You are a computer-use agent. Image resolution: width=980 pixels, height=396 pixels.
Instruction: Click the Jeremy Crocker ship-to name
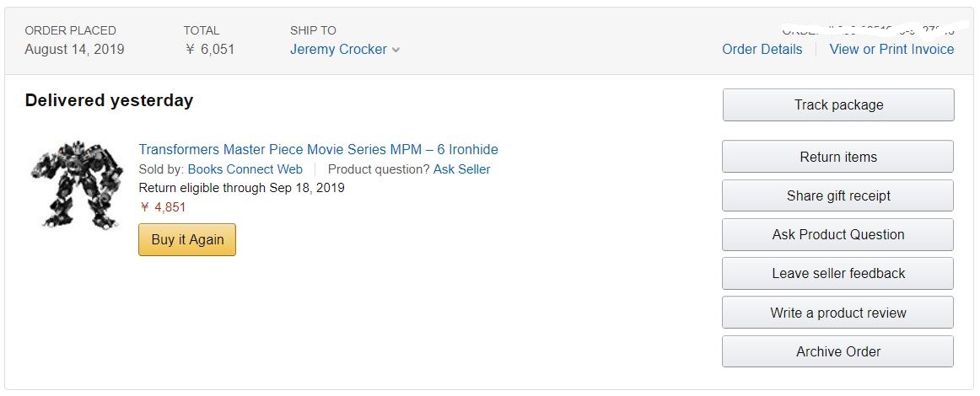click(x=338, y=49)
